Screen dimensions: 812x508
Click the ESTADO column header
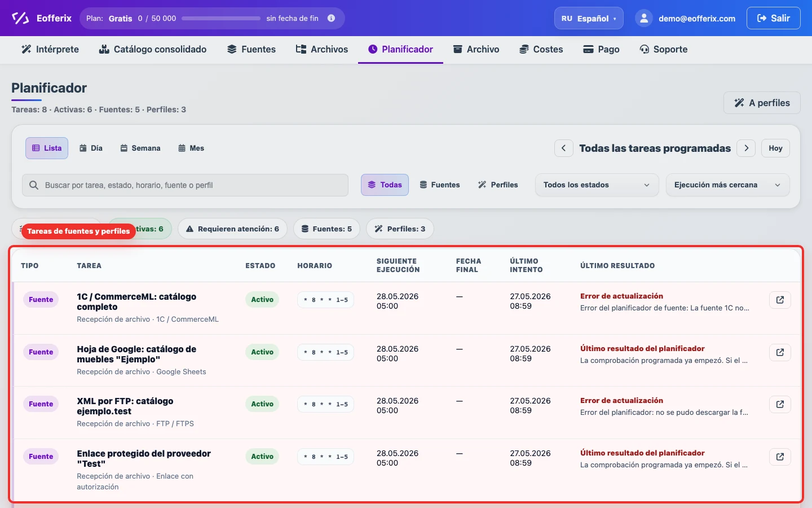(x=261, y=265)
